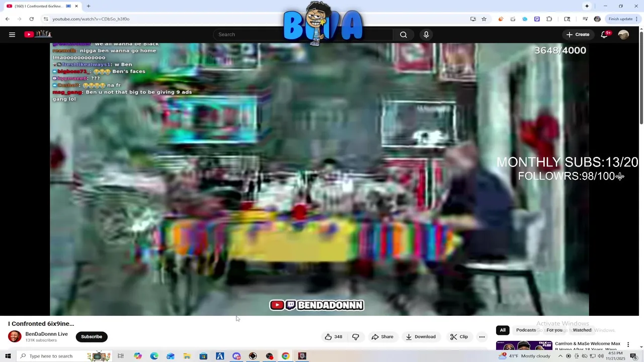The width and height of the screenshot is (644, 362).
Task: Select the Watched filter chip
Action: [582, 330]
